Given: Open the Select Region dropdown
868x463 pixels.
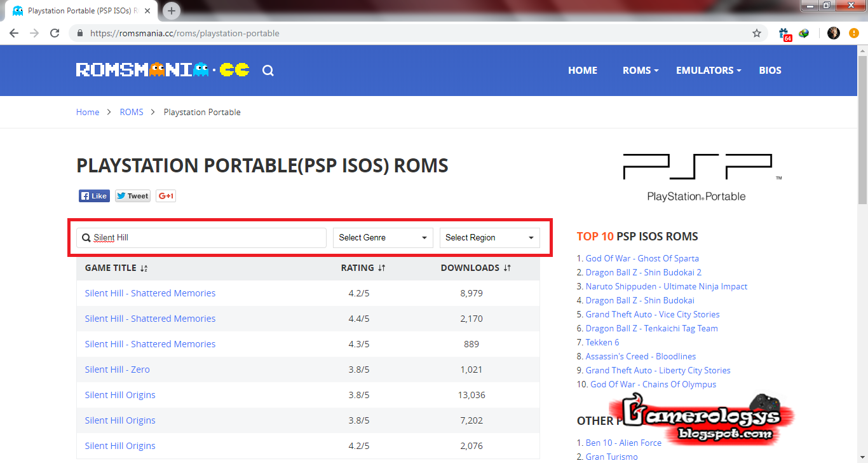Looking at the screenshot, I should [490, 237].
